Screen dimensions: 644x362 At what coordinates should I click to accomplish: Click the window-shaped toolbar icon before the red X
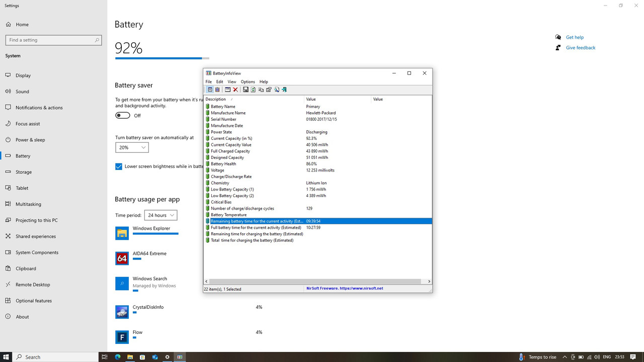point(227,89)
